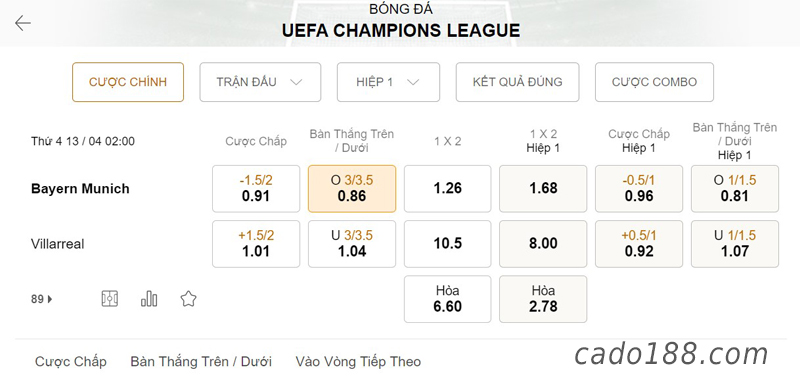The image size is (800, 384).
Task: Choose Bayern Munich handicap -1.5/2 at 0.91
Action: click(256, 189)
